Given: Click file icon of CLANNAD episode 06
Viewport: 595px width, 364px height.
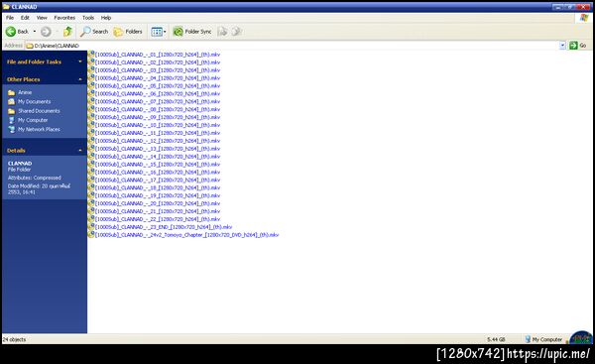Looking at the screenshot, I should [91, 93].
